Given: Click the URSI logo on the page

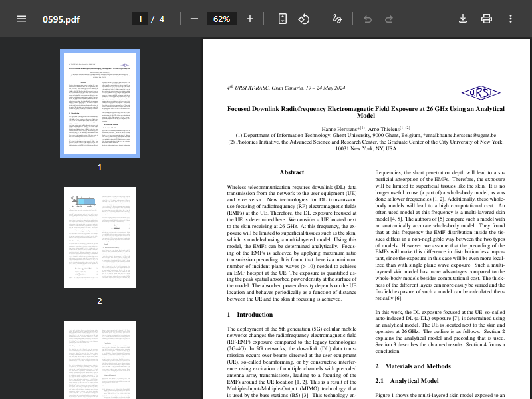Looking at the screenshot, I should coord(480,92).
